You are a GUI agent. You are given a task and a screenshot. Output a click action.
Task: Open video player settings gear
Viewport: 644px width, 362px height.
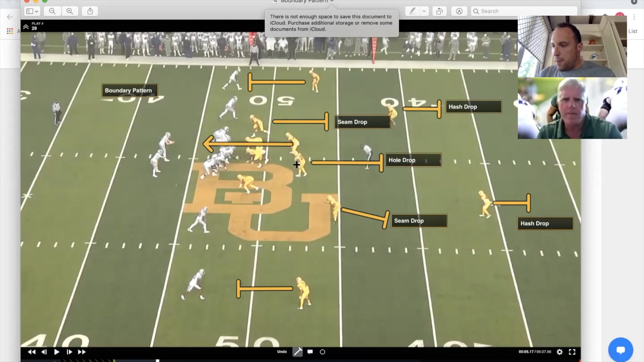click(x=559, y=352)
